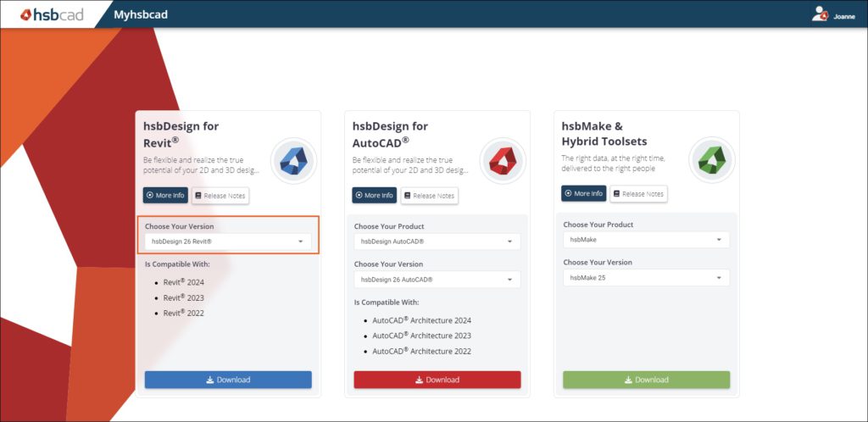This screenshot has width=868, height=422.
Task: View Release Notes for hsbDesign for Revit
Action: (x=220, y=195)
